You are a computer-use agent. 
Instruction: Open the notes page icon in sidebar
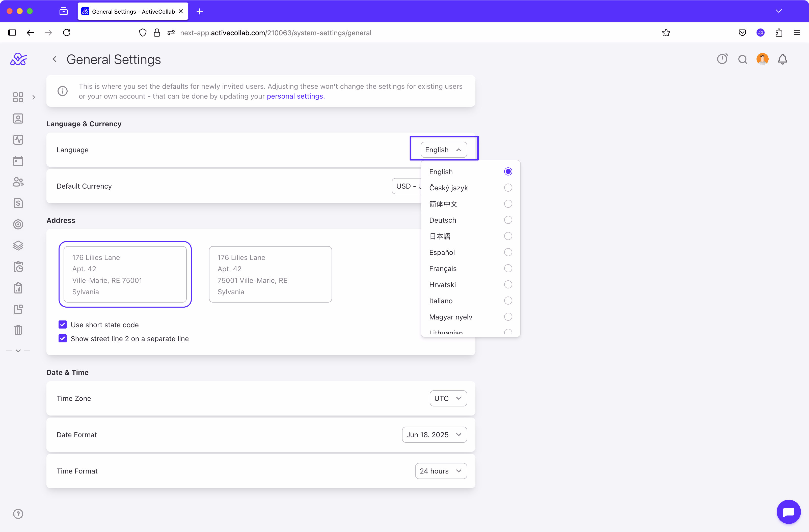(18, 309)
